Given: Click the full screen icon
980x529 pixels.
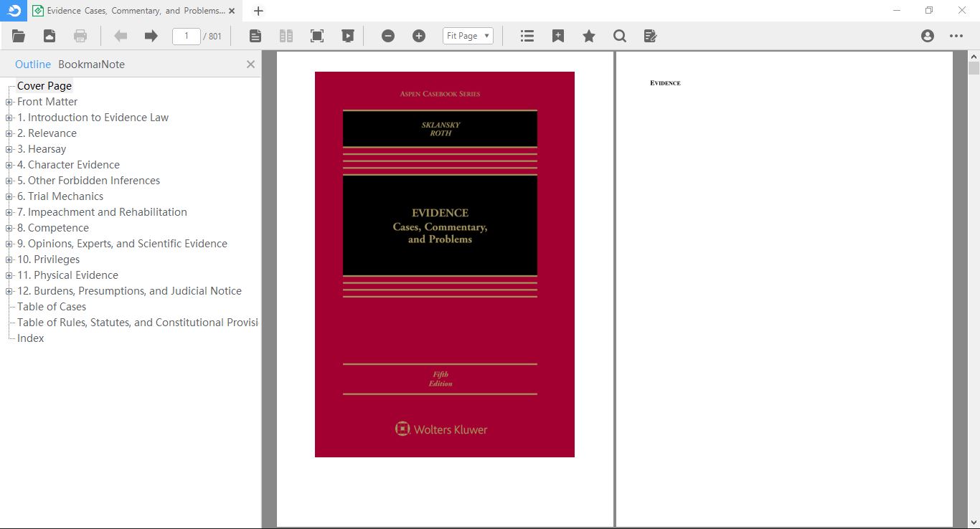Looking at the screenshot, I should tap(317, 36).
